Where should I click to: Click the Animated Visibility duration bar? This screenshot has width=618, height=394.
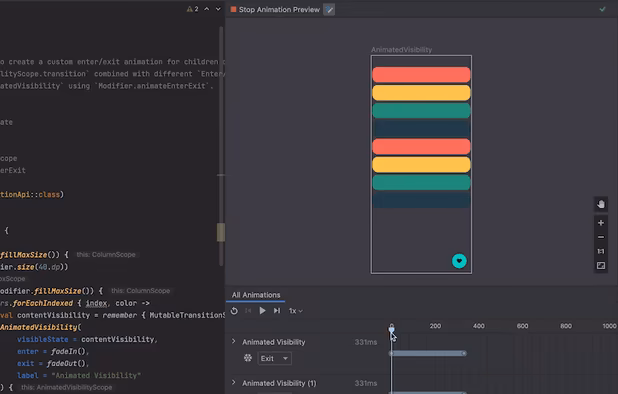click(428, 353)
